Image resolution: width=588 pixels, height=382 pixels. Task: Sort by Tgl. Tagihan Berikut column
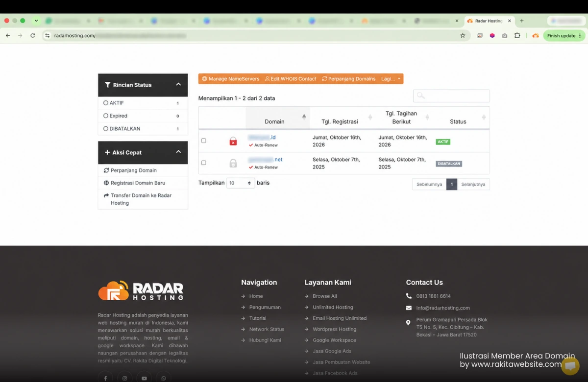403,118
